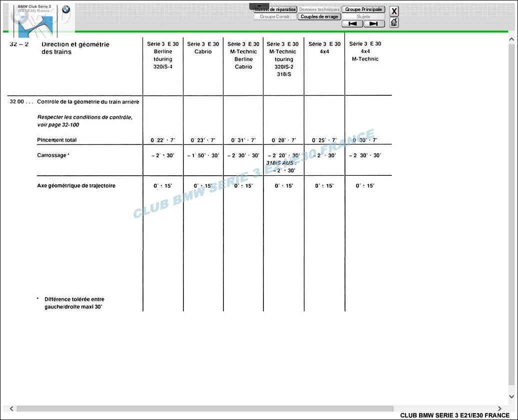Select Groupe Constr. button
This screenshot has height=420, width=518.
pyautogui.click(x=275, y=16)
